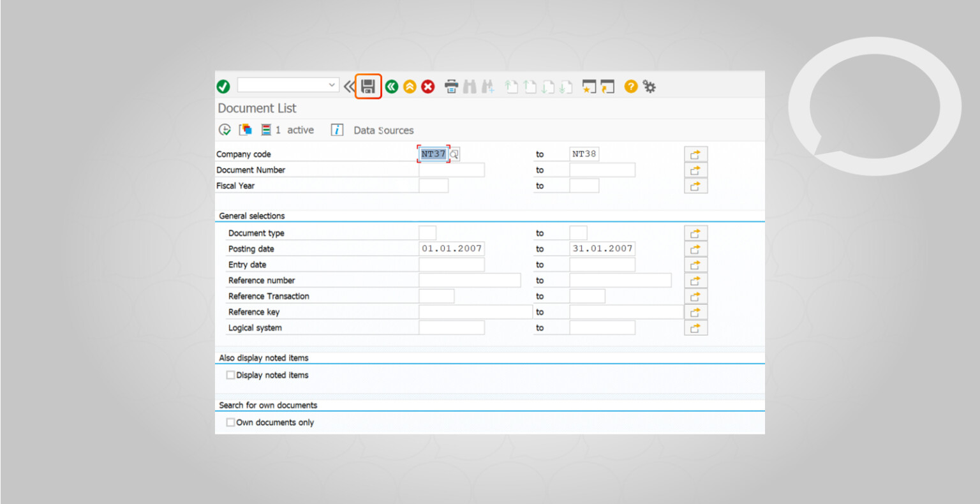Image resolution: width=980 pixels, height=504 pixels.
Task: Click the Dynamic Selections '1 active' button
Action: click(x=287, y=130)
